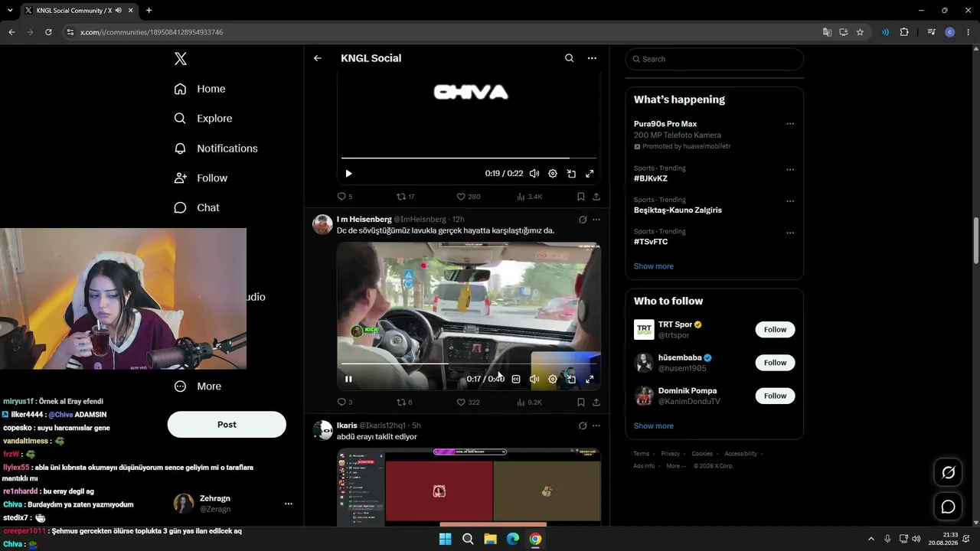The image size is (980, 551).
Task: Share the Heisenberg car video post
Action: [596, 402]
